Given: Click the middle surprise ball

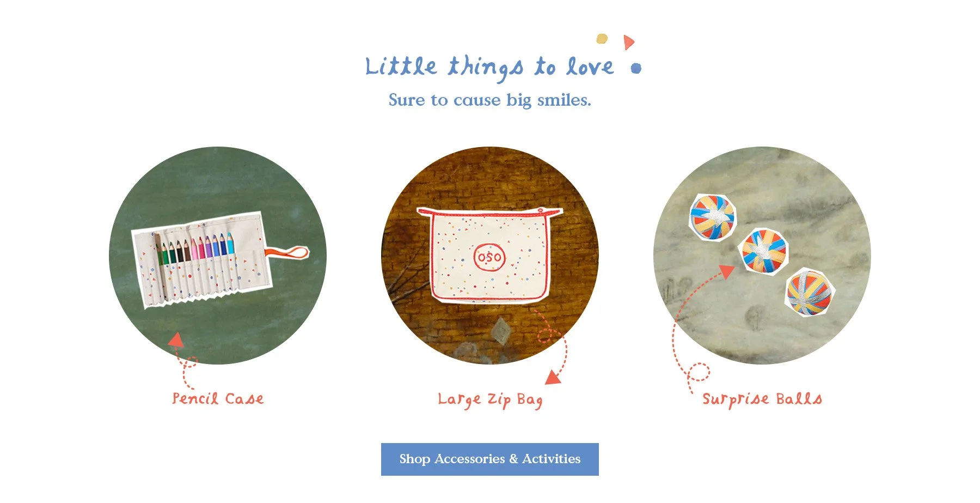Looking at the screenshot, I should click(x=764, y=251).
